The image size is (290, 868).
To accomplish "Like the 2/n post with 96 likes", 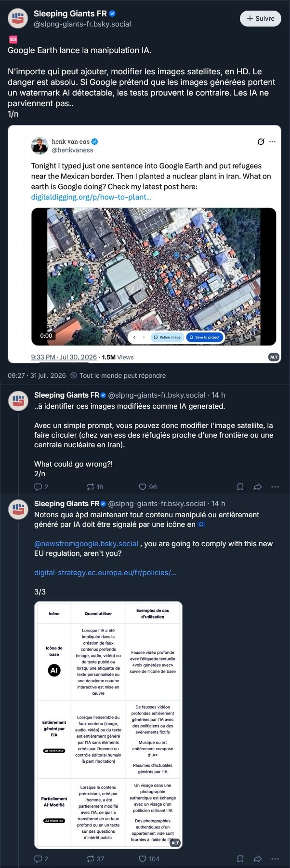I will [148, 487].
